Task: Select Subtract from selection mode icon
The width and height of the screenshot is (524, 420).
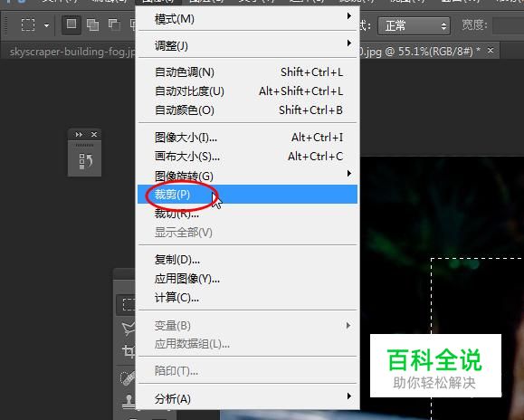Action: click(114, 24)
